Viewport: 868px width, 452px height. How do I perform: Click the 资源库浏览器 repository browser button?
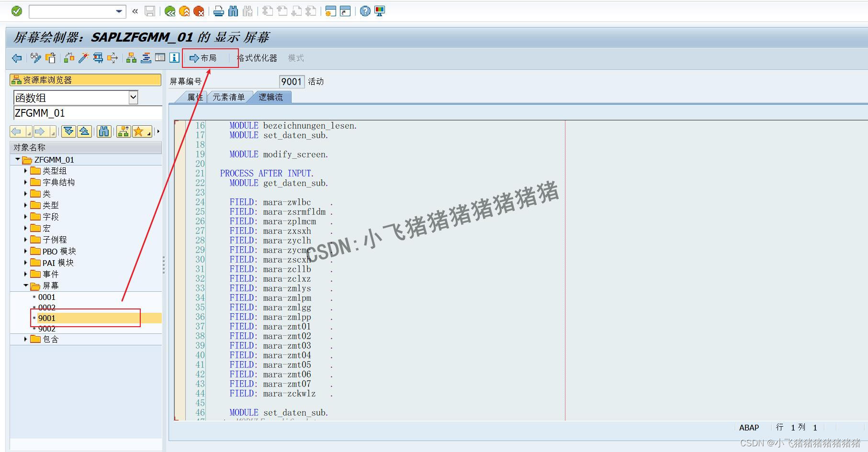(86, 80)
